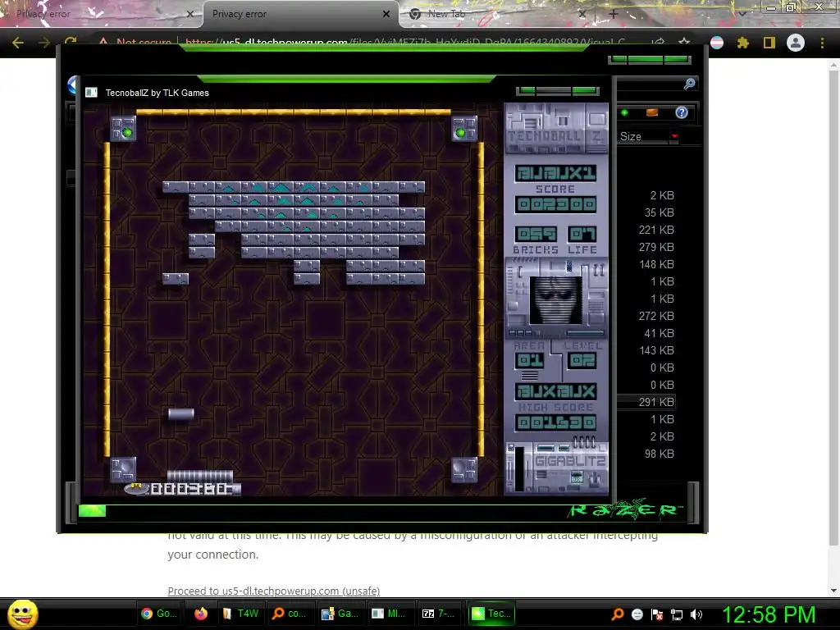Open the MI... taskbar button
840x630 pixels.
390,614
